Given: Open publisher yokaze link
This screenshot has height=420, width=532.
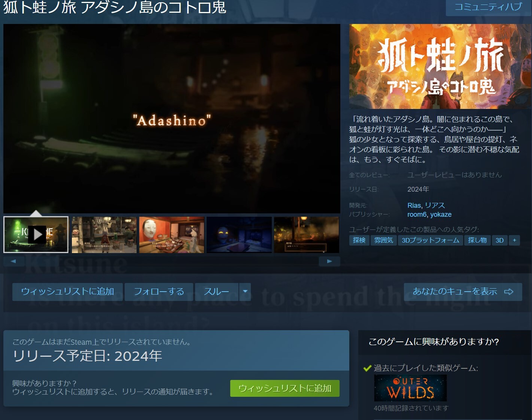Looking at the screenshot, I should pyautogui.click(x=441, y=214).
